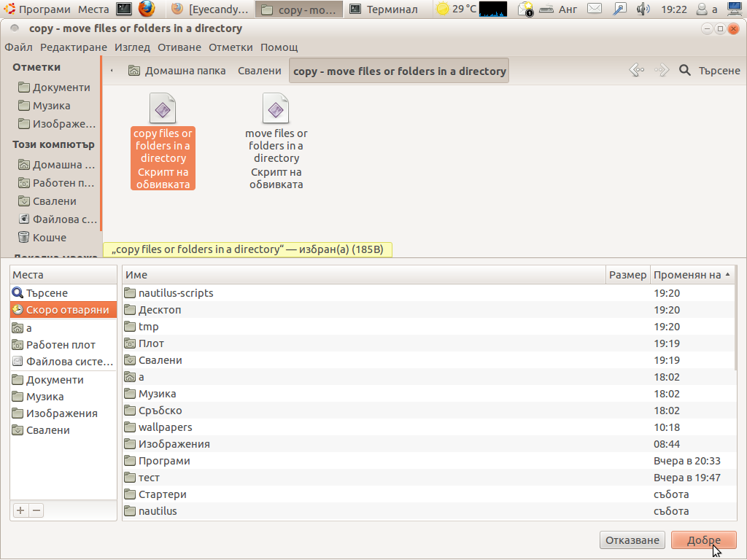Open Свалени in Nautilus sidebar
Viewport: 747px width, 560px height.
pos(47,201)
